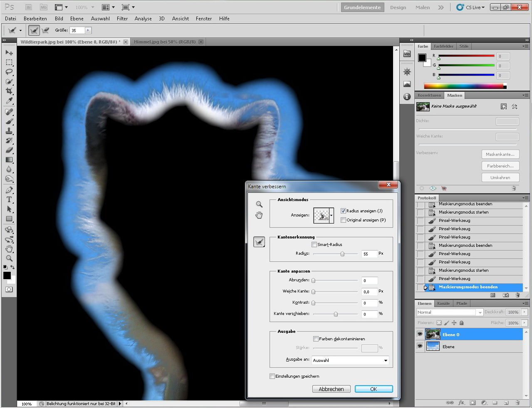The image size is (532, 408).
Task: Select the Malen workspace
Action: click(423, 7)
